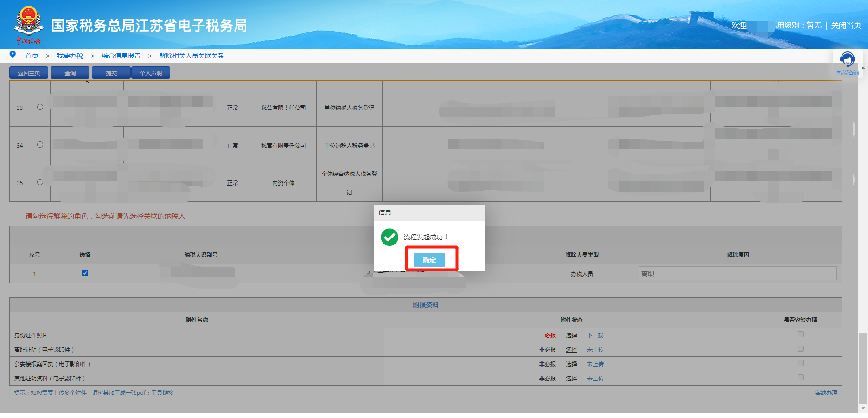The image size is (868, 418).
Task: Open 首页 from the breadcrumb menu
Action: pyautogui.click(x=32, y=55)
